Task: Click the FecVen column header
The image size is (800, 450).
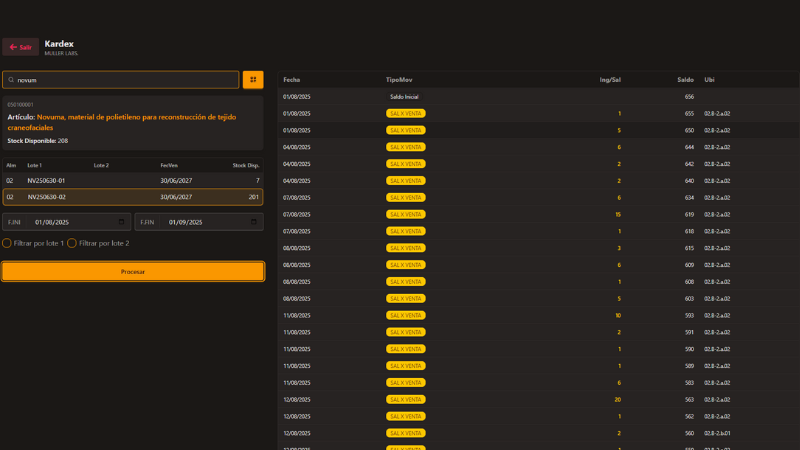Action: pyautogui.click(x=169, y=165)
